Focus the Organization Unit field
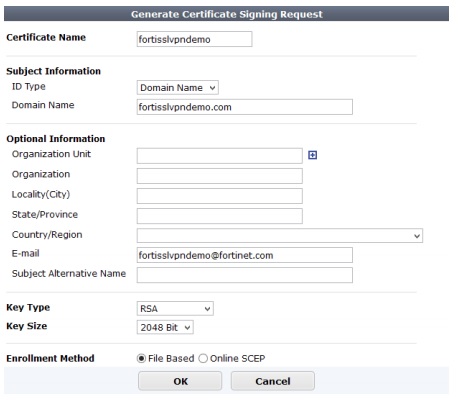This screenshot has width=458, height=407. pyautogui.click(x=220, y=156)
